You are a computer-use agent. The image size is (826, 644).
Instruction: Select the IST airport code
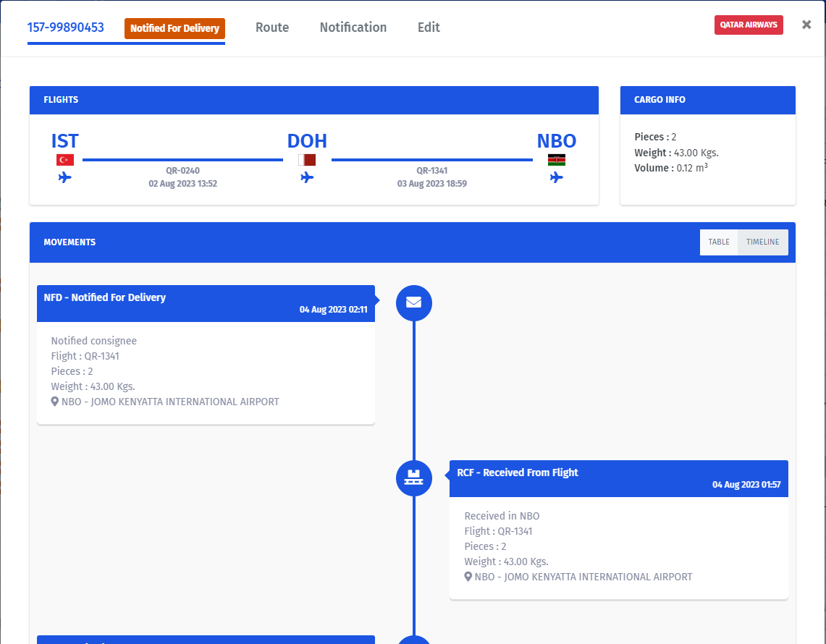coord(65,140)
